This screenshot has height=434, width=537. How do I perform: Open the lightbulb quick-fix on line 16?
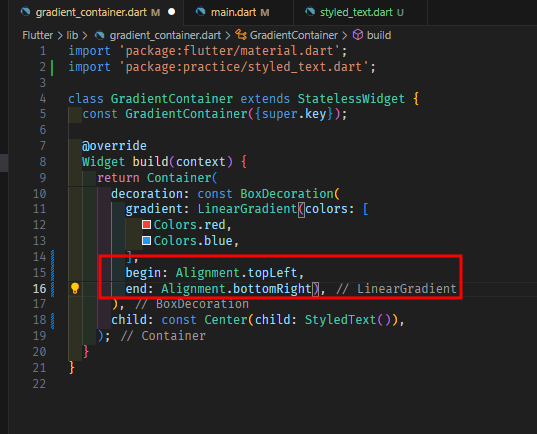pyautogui.click(x=75, y=288)
